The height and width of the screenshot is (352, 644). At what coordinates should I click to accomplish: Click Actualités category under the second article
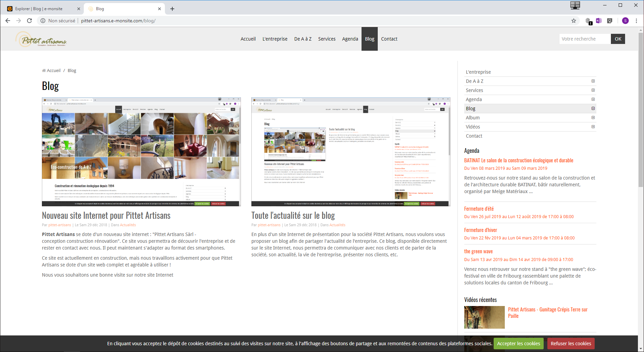click(338, 225)
